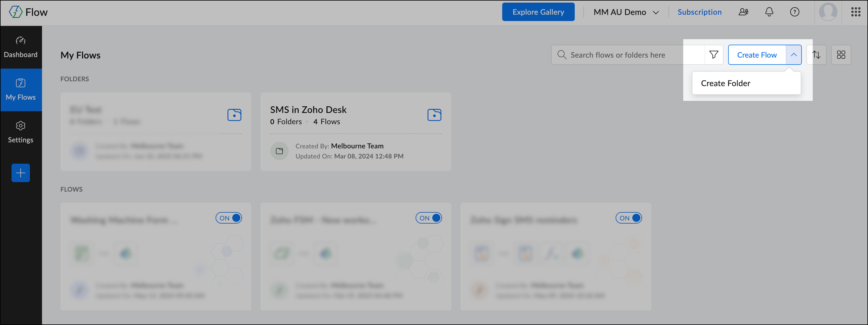
Task: Click the blue plus button in sidebar
Action: [x=20, y=173]
